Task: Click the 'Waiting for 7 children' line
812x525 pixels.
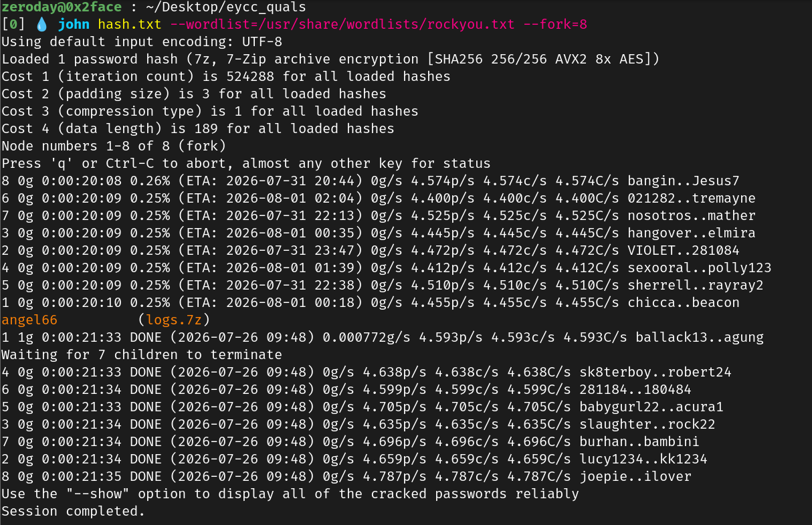Action: tap(142, 354)
